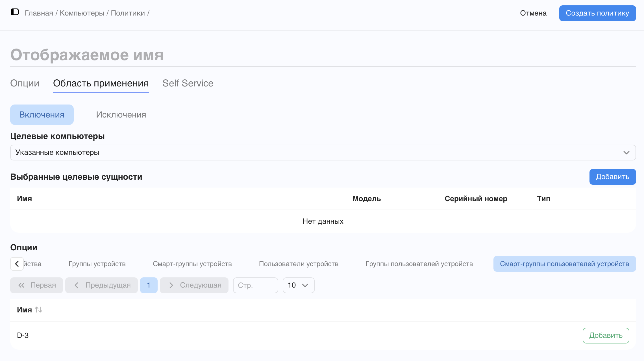
Task: Click the D-3 row name
Action: [23, 336]
